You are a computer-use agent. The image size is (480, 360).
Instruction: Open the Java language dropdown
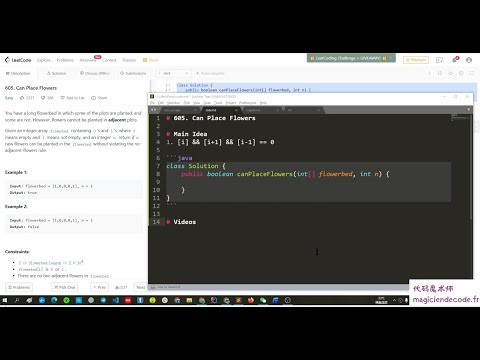pyautogui.click(x=173, y=73)
